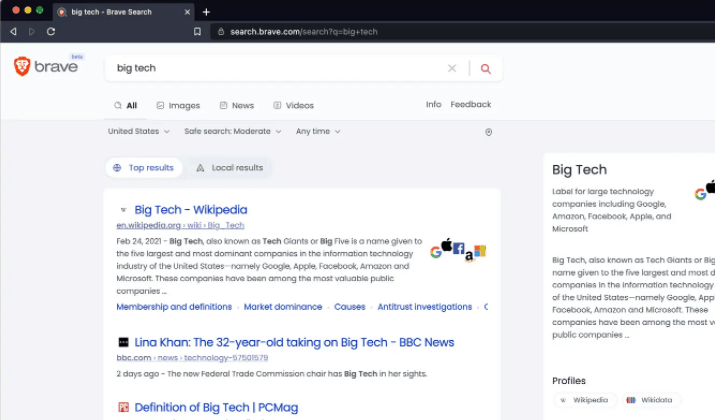
Task: Click the red search magnifier icon
Action: click(486, 68)
